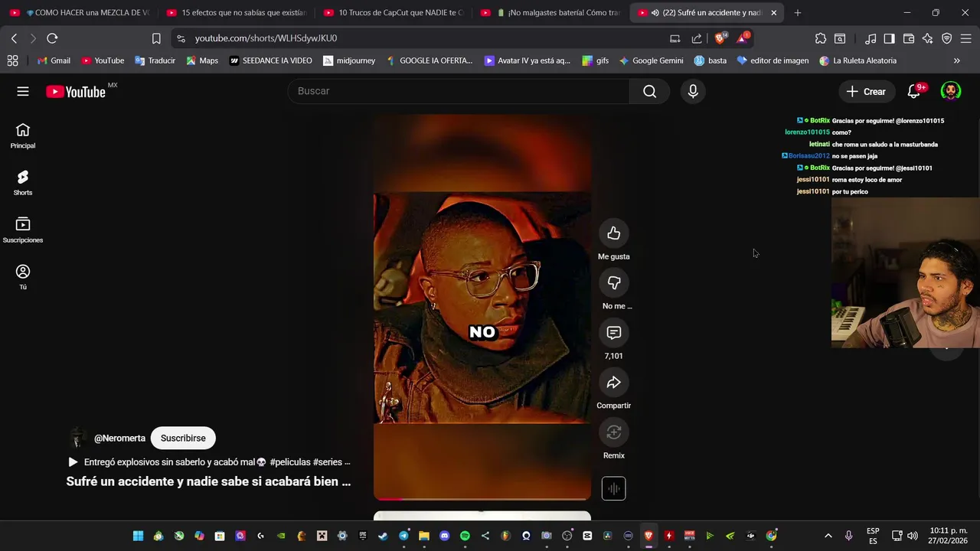Start voice search with the microphone
The image size is (980, 551).
693,91
